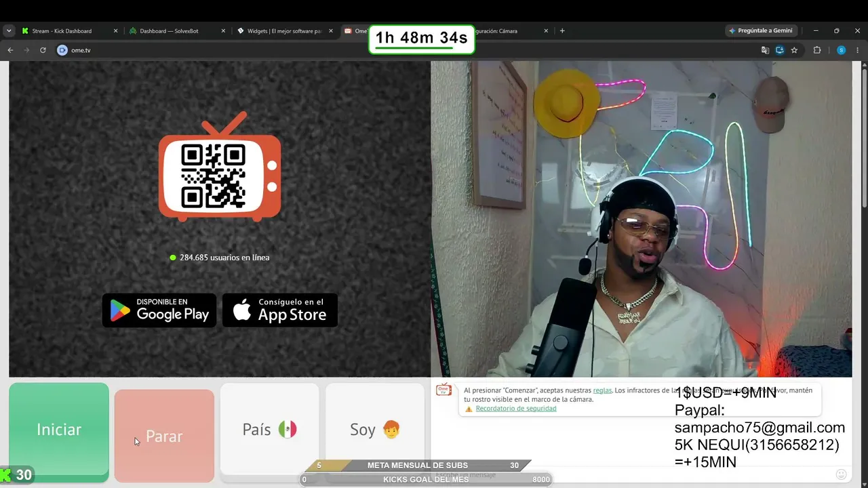Image resolution: width=868 pixels, height=488 pixels.
Task: Click the App Store download badge
Action: 280,310
